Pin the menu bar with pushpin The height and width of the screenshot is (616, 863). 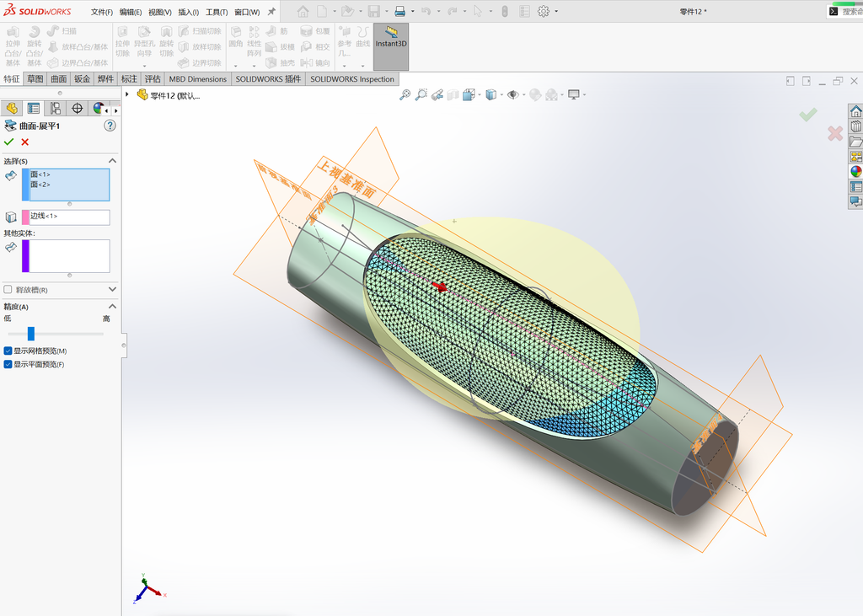(271, 11)
